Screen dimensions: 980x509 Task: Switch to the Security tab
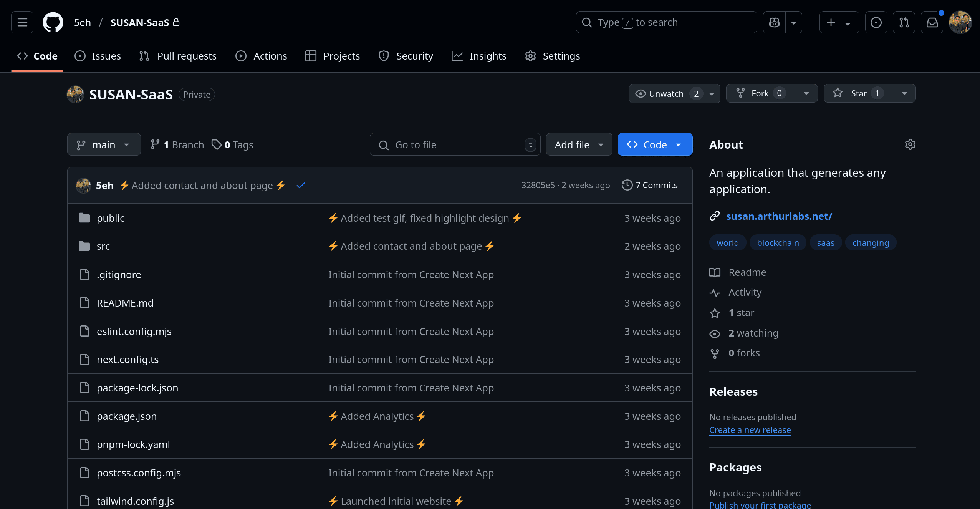(406, 56)
